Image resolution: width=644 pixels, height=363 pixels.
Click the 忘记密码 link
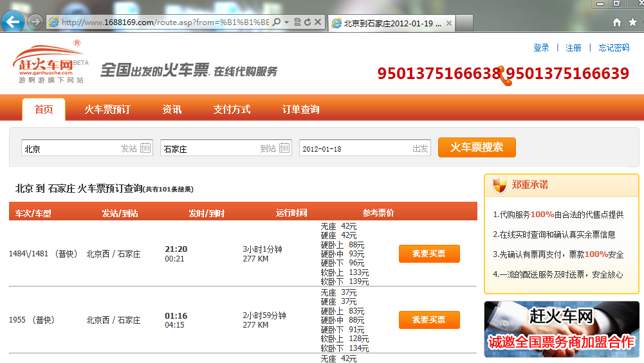point(614,48)
